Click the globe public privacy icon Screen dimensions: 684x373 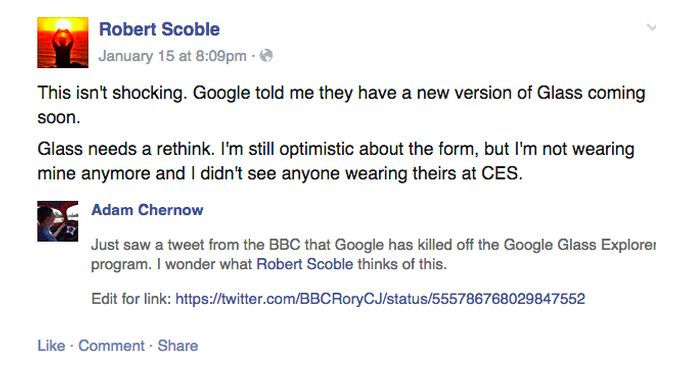coord(266,55)
